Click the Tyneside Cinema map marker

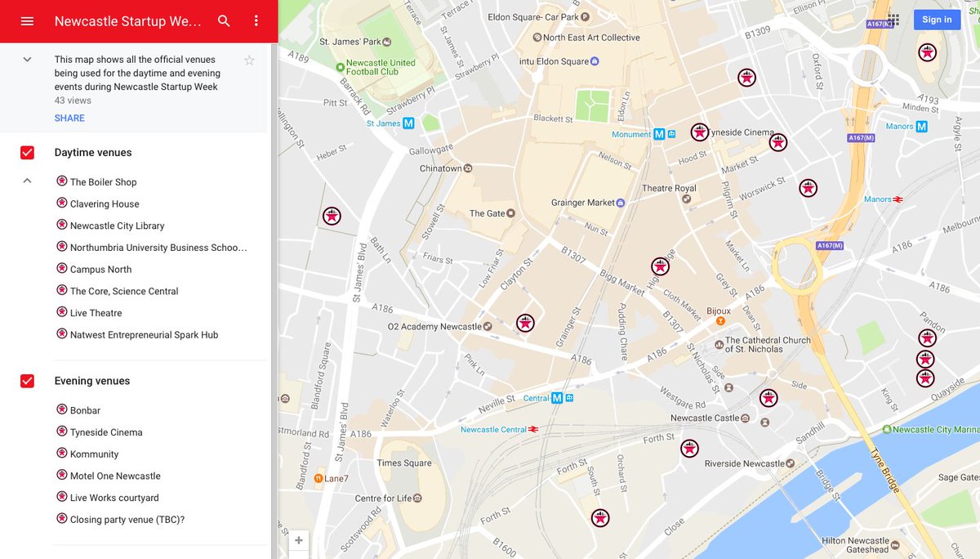[700, 132]
